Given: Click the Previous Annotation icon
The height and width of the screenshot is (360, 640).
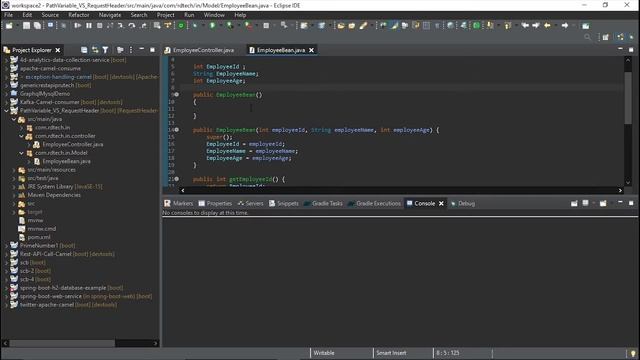Looking at the screenshot, I should [508, 26].
